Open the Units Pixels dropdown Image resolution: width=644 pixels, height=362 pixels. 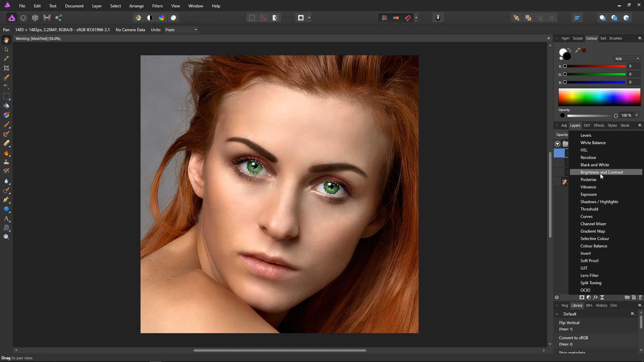coord(181,30)
